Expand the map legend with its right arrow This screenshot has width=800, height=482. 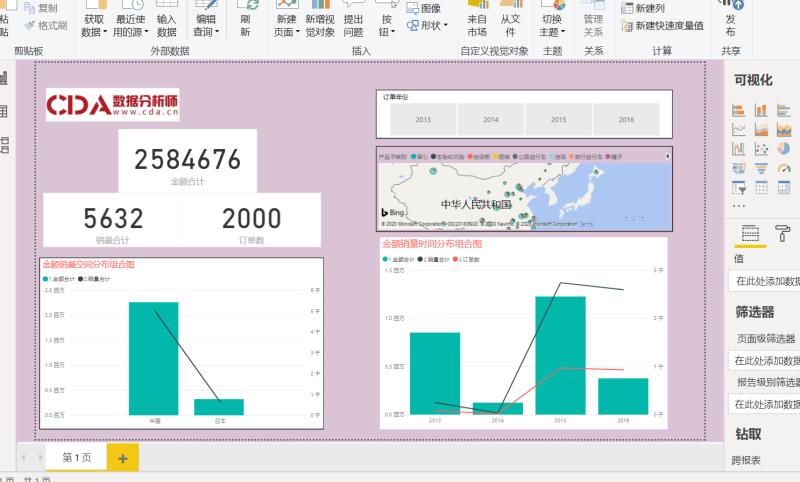[668, 156]
